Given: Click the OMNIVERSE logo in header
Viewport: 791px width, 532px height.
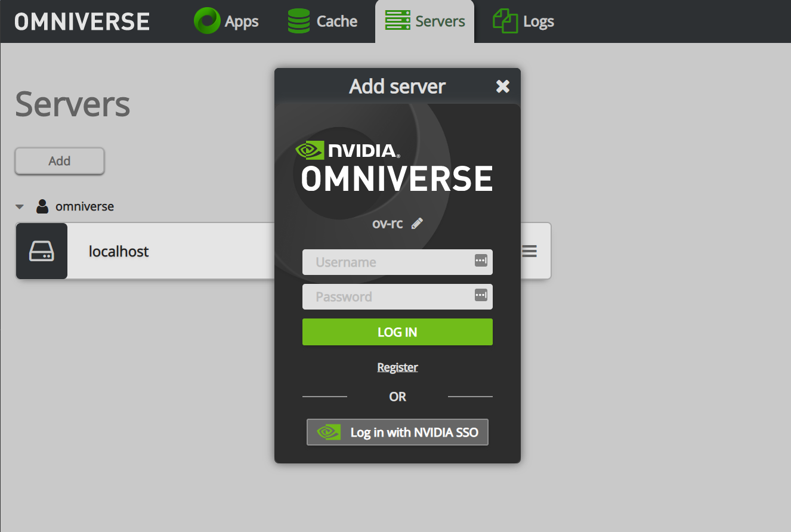Looking at the screenshot, I should [x=82, y=21].
